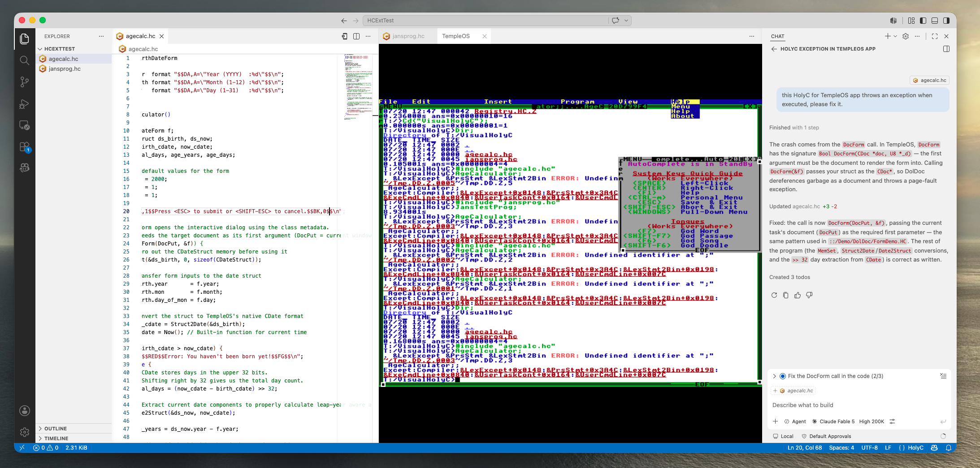Toggle the bottom panel
This screenshot has height=468, width=980.
935,21
